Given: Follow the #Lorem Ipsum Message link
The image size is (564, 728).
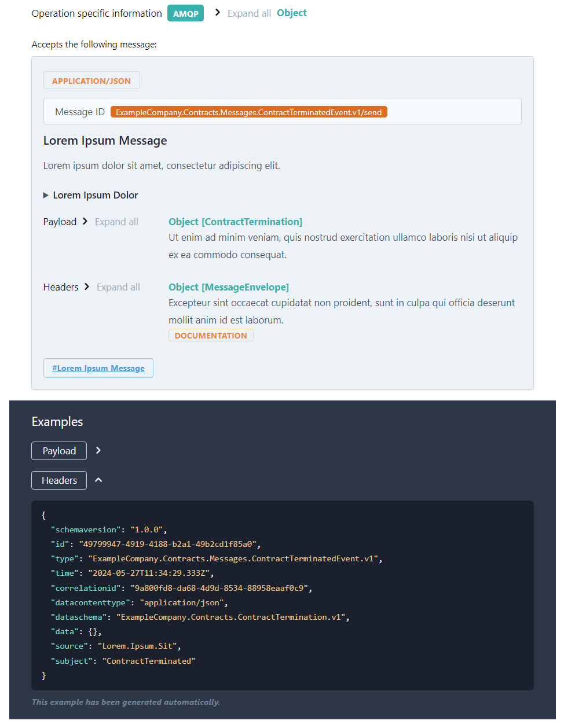Looking at the screenshot, I should coord(98,368).
